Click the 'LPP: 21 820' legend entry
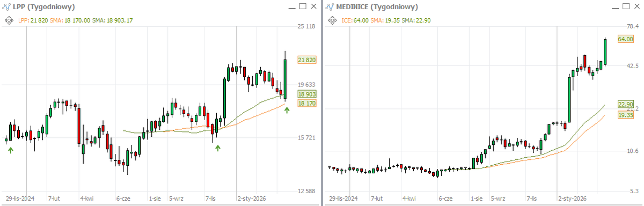This screenshot has width=644, height=206. (x=33, y=20)
